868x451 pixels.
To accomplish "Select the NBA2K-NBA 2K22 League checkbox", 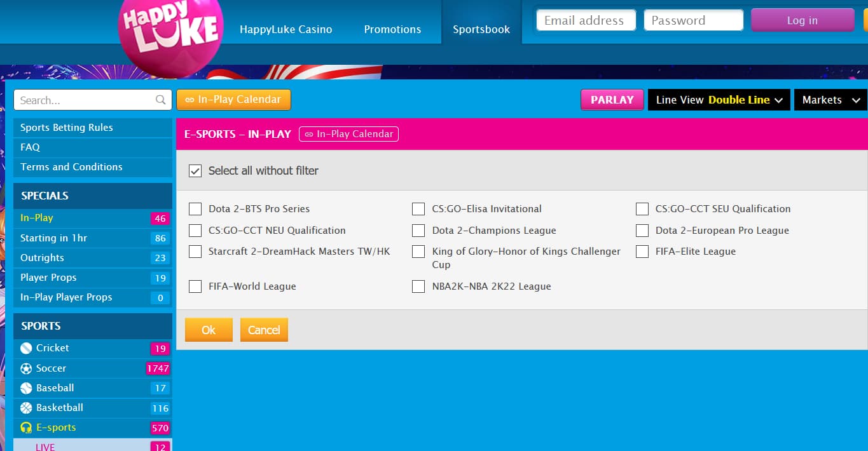I will 418,286.
